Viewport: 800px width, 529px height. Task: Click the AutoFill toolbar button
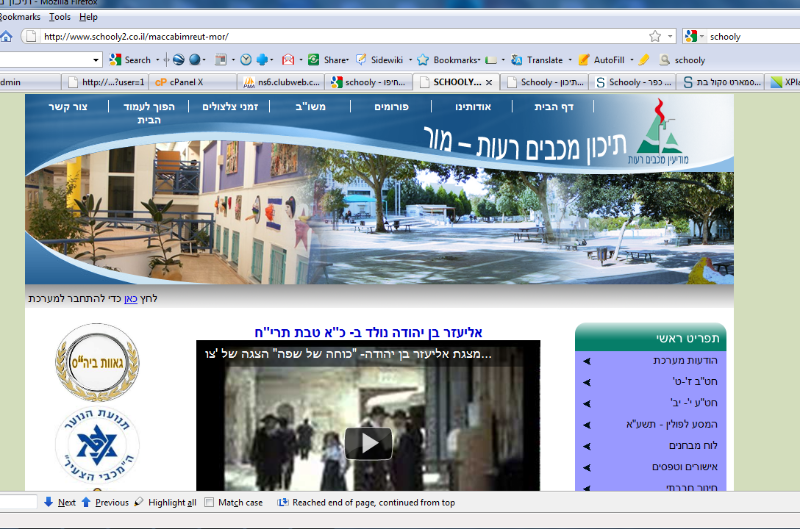pyautogui.click(x=602, y=60)
